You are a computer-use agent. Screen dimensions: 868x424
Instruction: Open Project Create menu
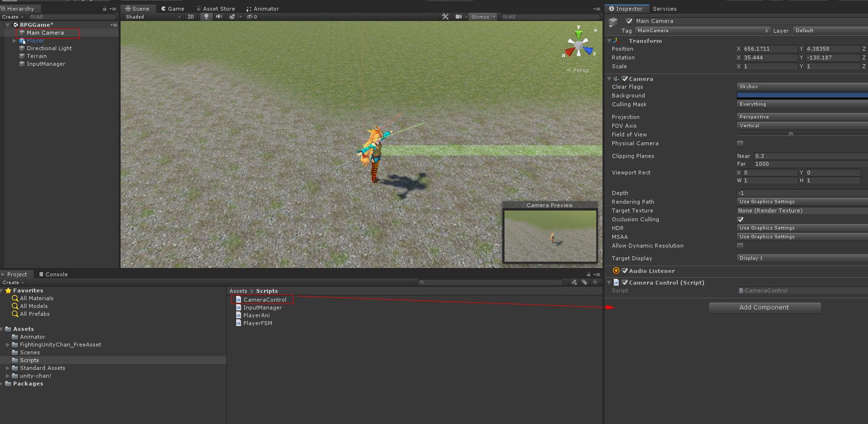[13, 282]
